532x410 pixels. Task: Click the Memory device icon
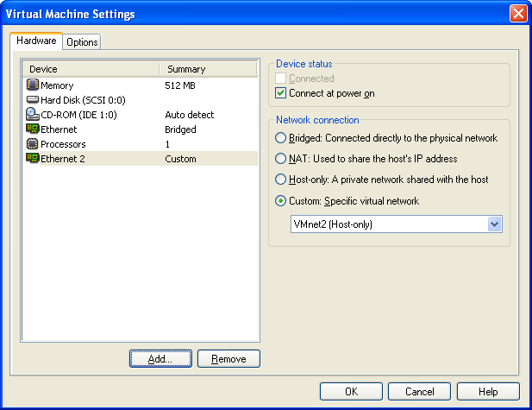click(33, 86)
